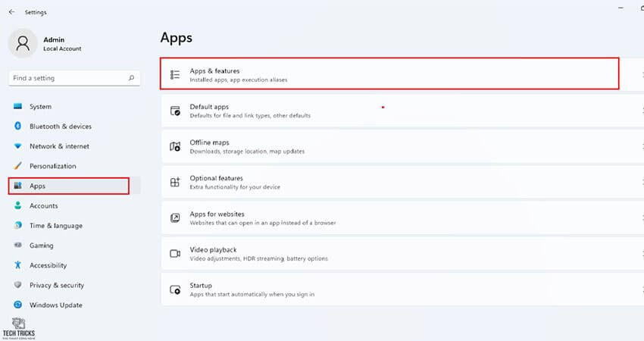Click the Time & language globe icon
This screenshot has height=341, width=644.
coord(17,225)
